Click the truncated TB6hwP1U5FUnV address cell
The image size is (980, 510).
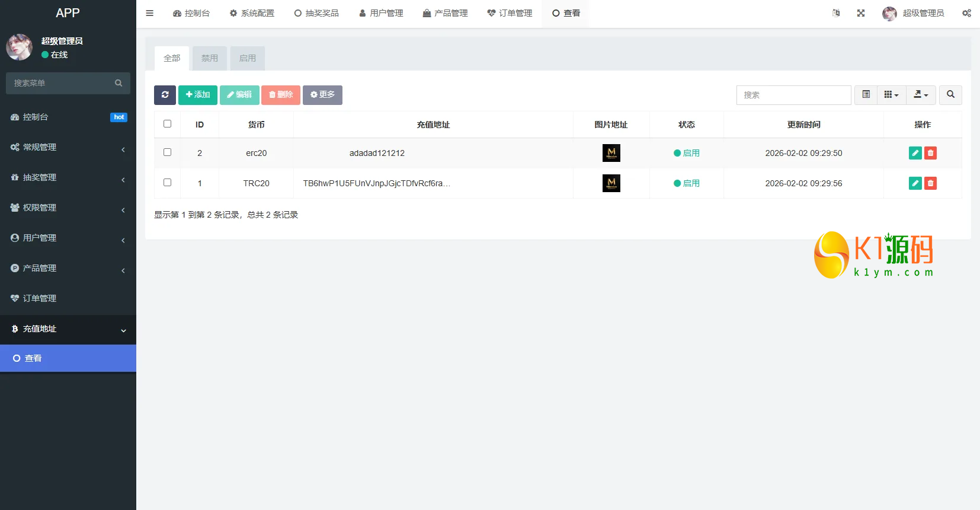[377, 183]
